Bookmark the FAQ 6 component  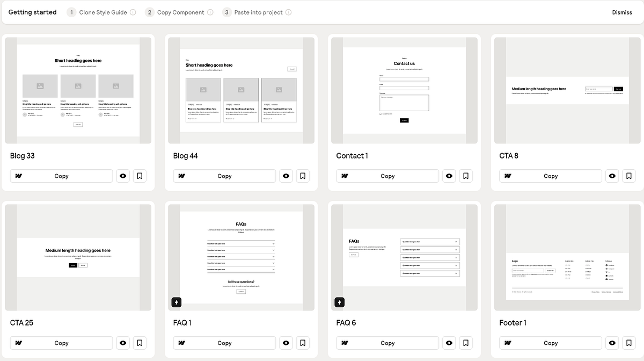click(x=465, y=343)
